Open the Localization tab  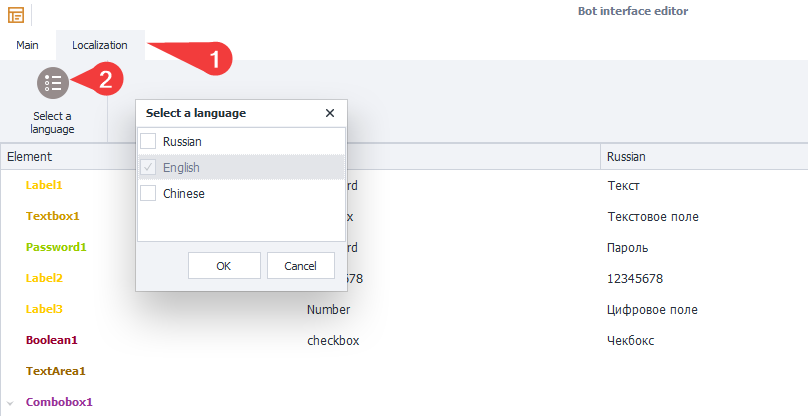[100, 45]
